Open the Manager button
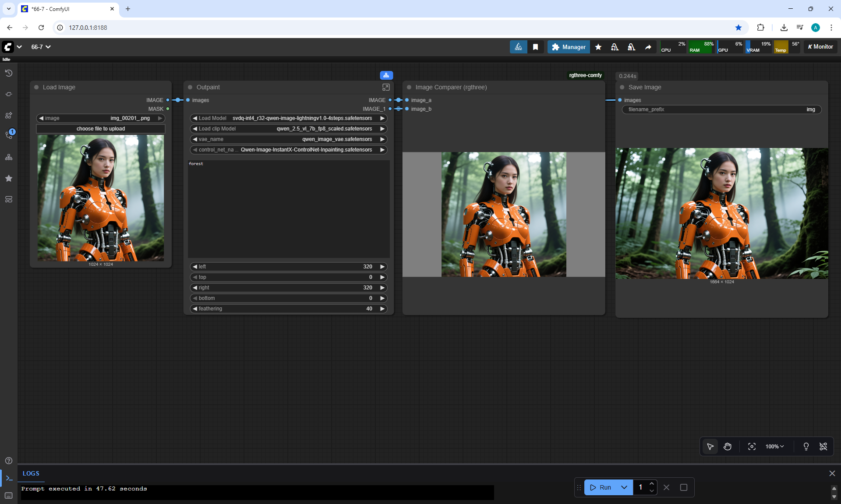841x504 pixels. [569, 47]
